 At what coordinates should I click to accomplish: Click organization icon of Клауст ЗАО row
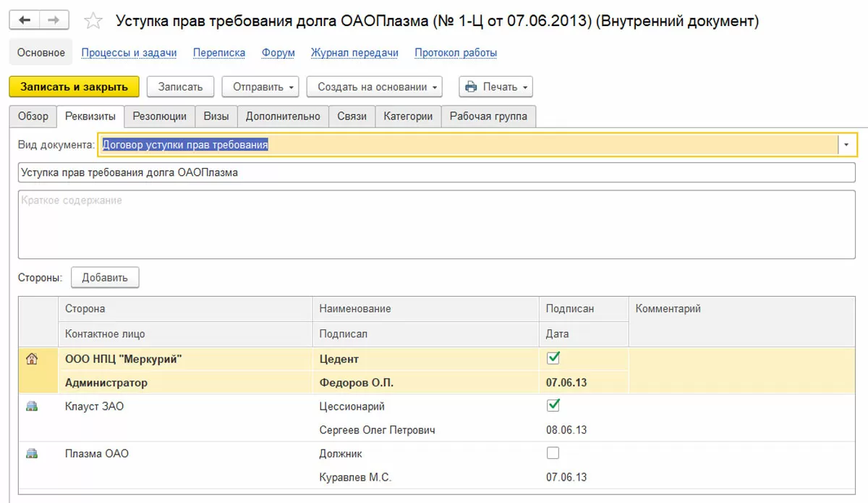(31, 406)
